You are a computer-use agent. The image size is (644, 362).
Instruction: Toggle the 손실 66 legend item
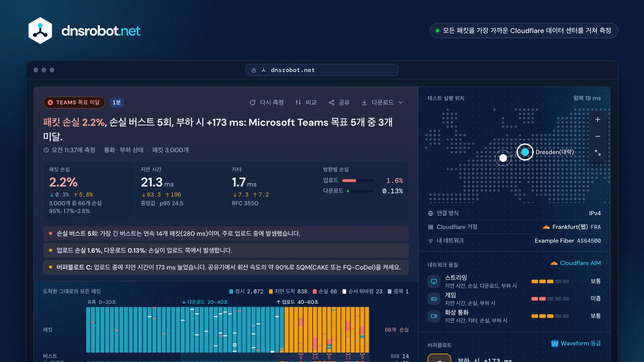[325, 291]
